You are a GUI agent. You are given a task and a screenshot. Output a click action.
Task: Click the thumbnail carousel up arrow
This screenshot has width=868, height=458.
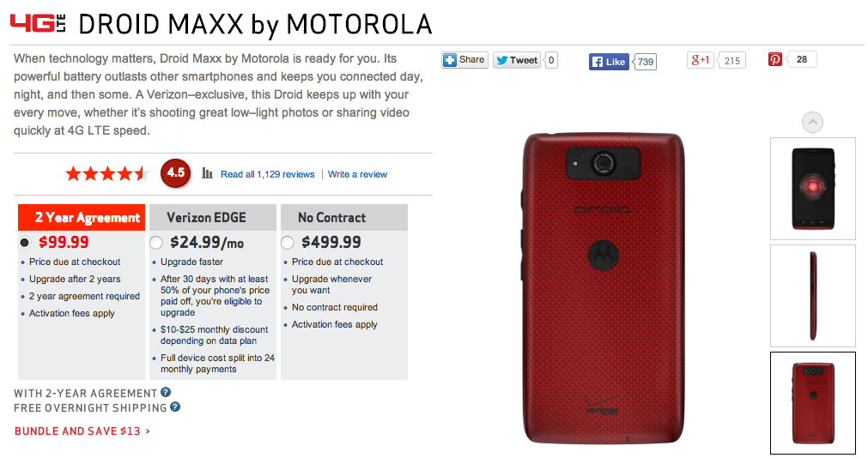point(813,123)
